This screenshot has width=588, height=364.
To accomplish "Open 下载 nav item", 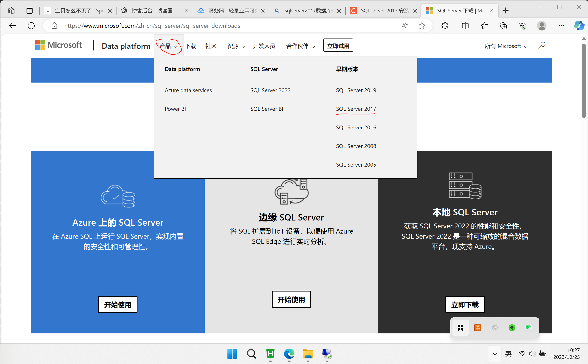I will pyautogui.click(x=191, y=46).
